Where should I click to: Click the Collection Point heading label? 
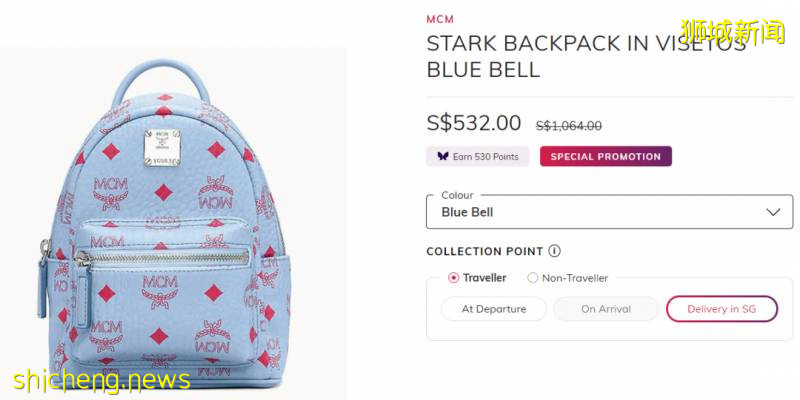485,252
